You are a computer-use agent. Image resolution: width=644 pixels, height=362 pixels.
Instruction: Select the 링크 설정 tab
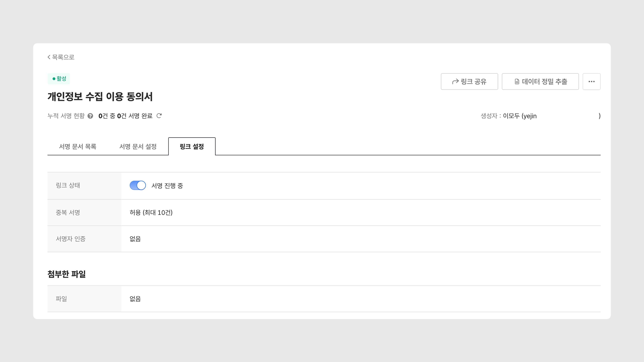coord(192,146)
